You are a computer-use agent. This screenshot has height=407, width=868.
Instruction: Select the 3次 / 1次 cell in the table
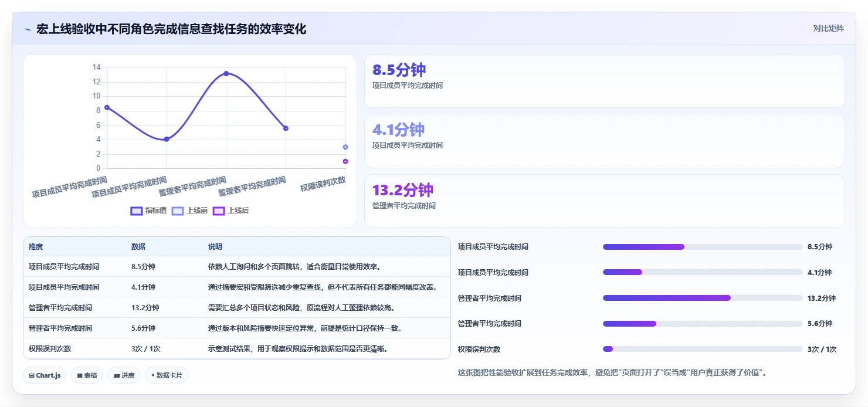point(146,349)
